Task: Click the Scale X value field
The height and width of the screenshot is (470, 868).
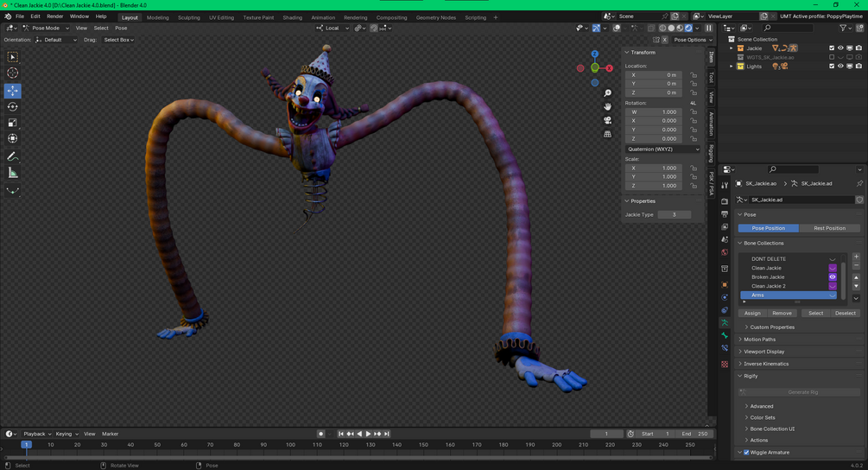Action: click(653, 168)
